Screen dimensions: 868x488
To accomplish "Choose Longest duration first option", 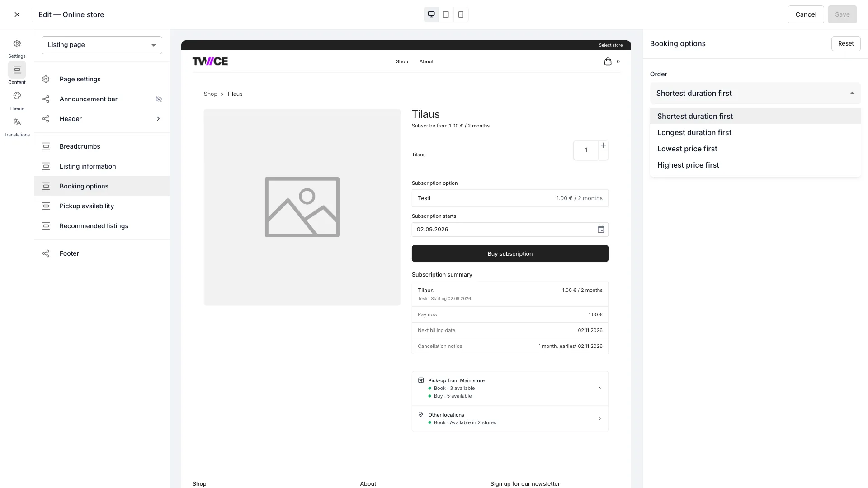I will 755,132.
